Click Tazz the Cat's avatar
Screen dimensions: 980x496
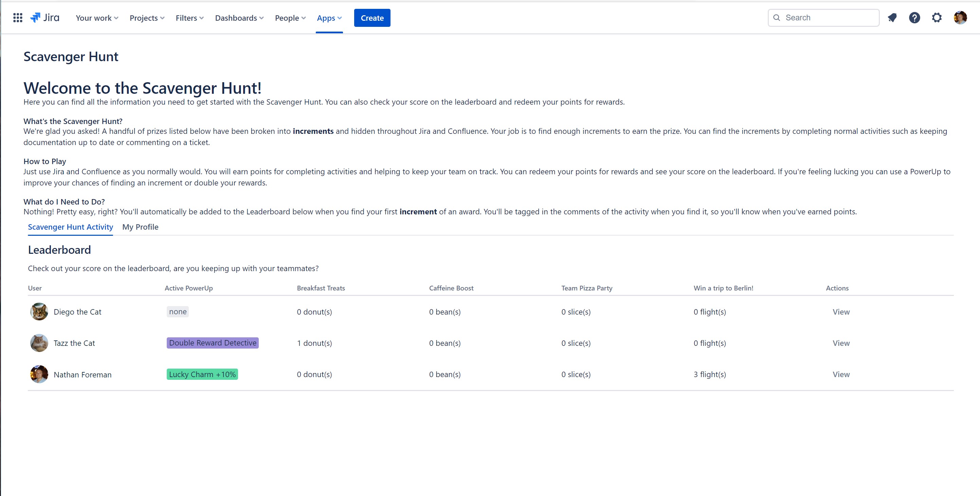(39, 343)
